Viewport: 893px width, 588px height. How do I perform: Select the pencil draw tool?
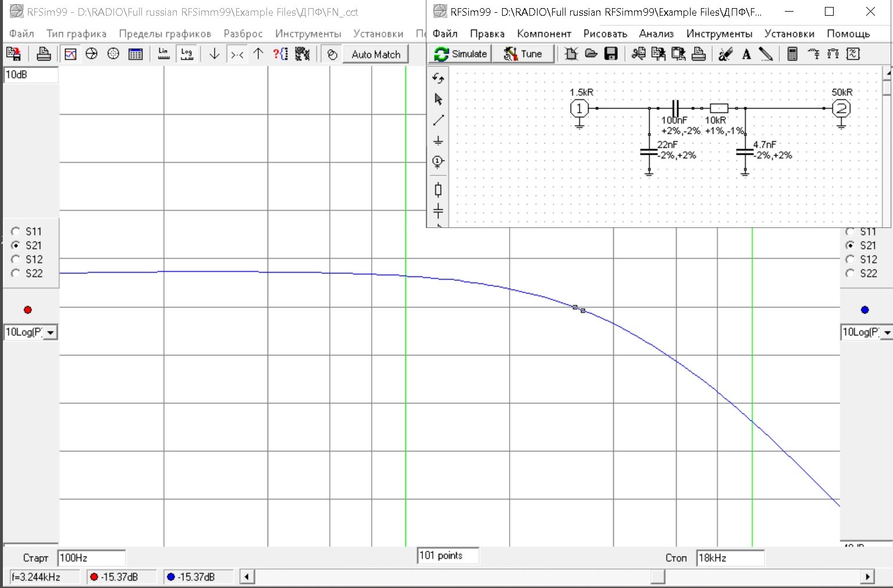coord(766,54)
